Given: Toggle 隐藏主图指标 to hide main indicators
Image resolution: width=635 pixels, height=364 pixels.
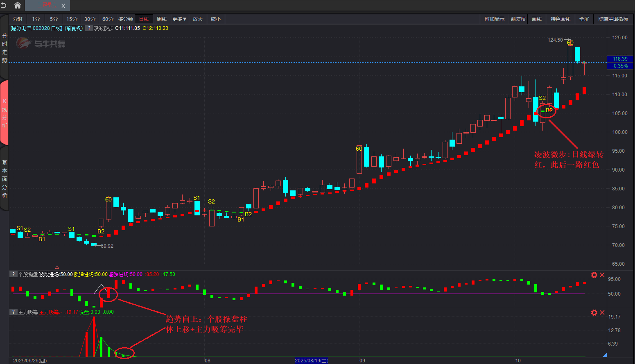Looking at the screenshot, I should coord(613,19).
